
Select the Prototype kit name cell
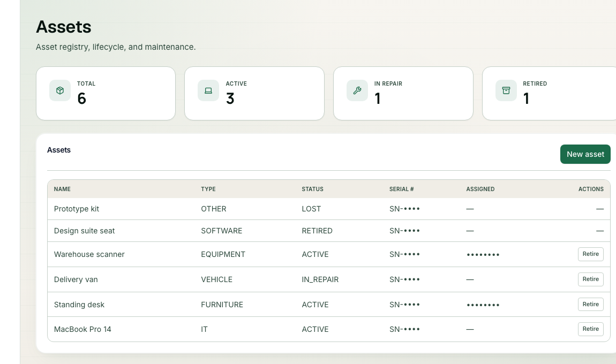coord(76,209)
